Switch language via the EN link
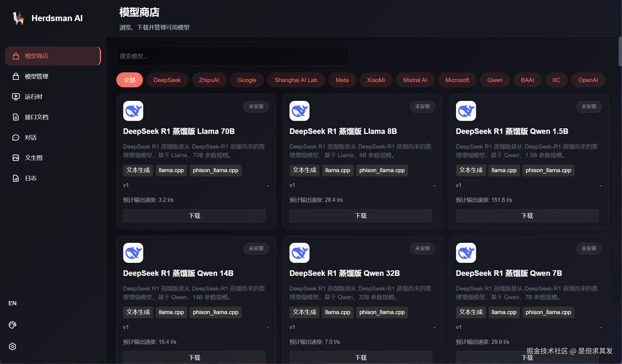 pos(12,303)
